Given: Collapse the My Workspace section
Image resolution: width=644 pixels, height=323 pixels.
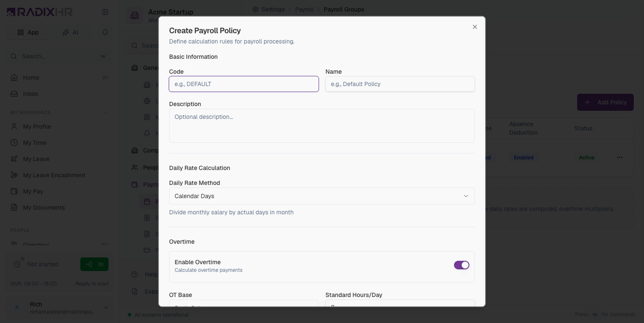Looking at the screenshot, I should pos(106,112).
